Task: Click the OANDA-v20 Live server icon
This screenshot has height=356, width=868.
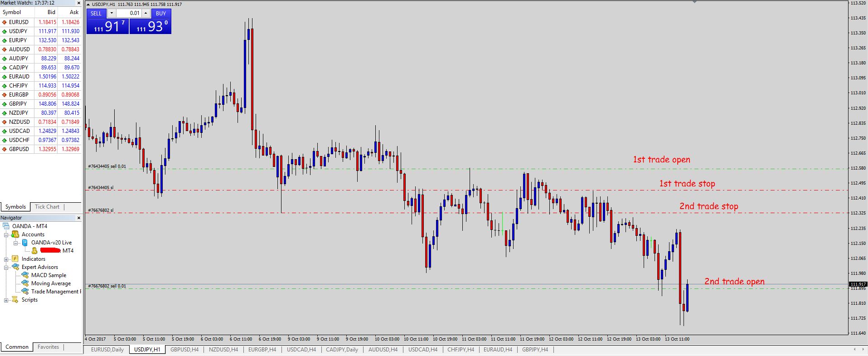Action: 25,243
